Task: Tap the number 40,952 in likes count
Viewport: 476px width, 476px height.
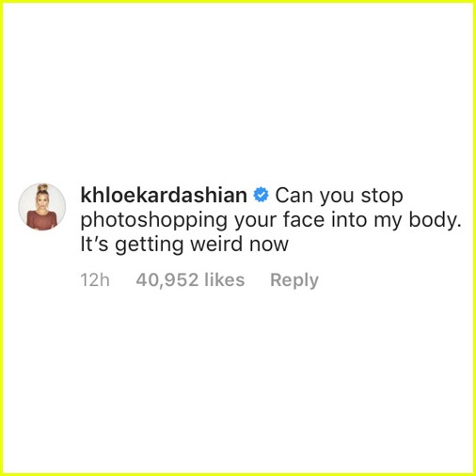Action: tap(167, 280)
